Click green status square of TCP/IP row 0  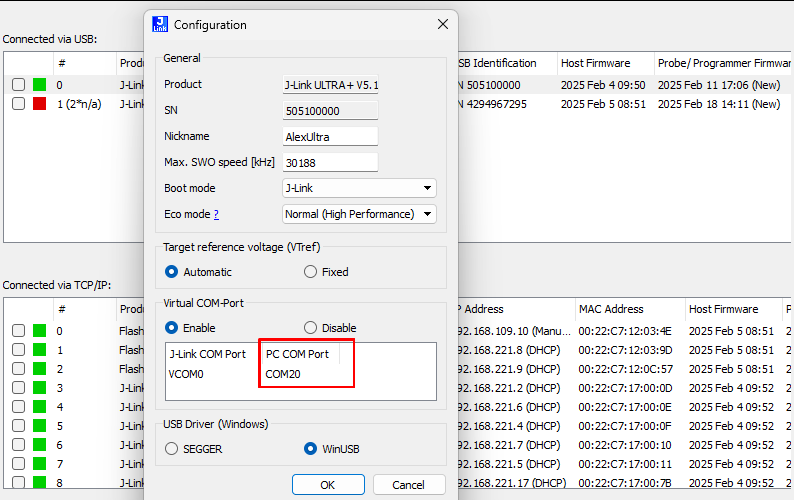coord(39,331)
